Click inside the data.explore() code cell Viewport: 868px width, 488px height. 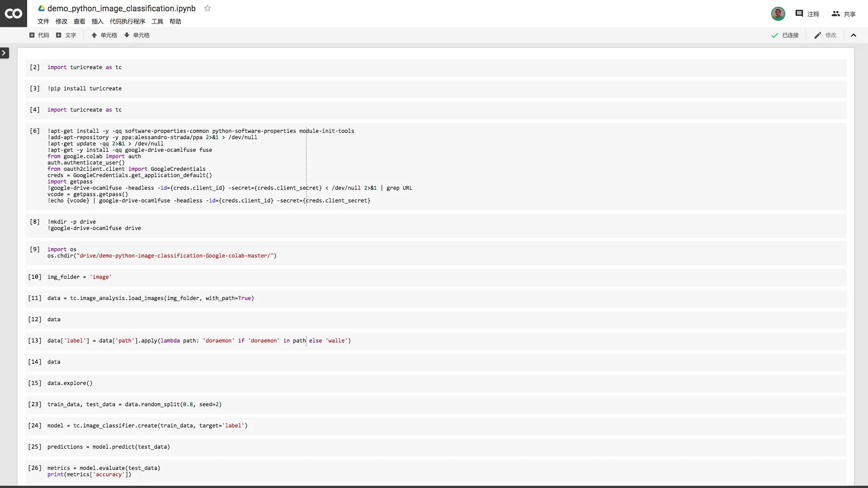(271, 383)
